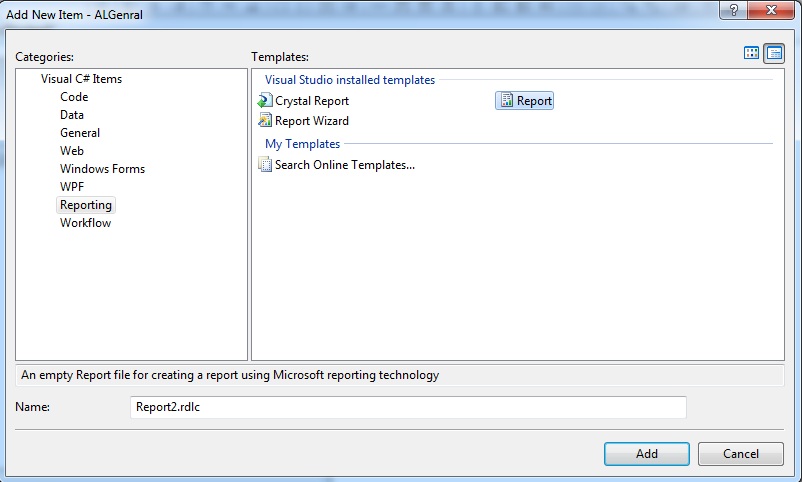Switch to small icons list view

774,53
